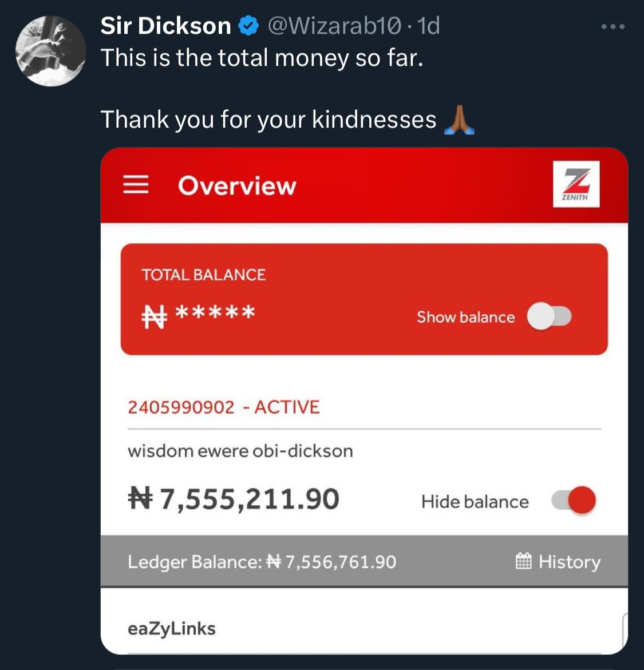This screenshot has height=670, width=644.
Task: Click the Ledger Balance amount
Action: 340,562
